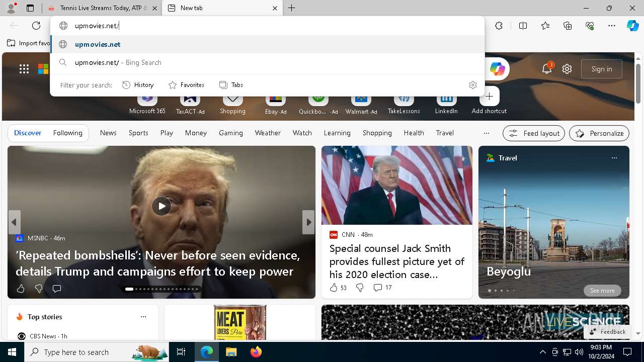Select upmovies.net suggestion

click(268, 44)
